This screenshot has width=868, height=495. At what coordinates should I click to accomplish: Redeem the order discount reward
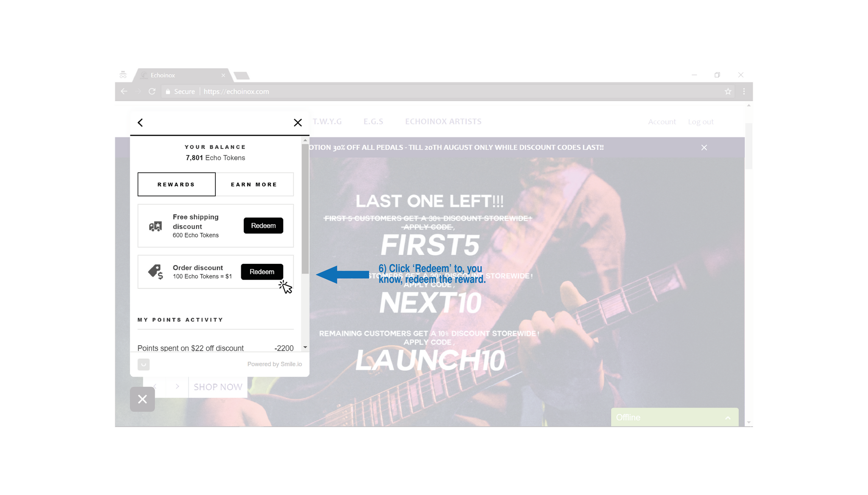[261, 271]
